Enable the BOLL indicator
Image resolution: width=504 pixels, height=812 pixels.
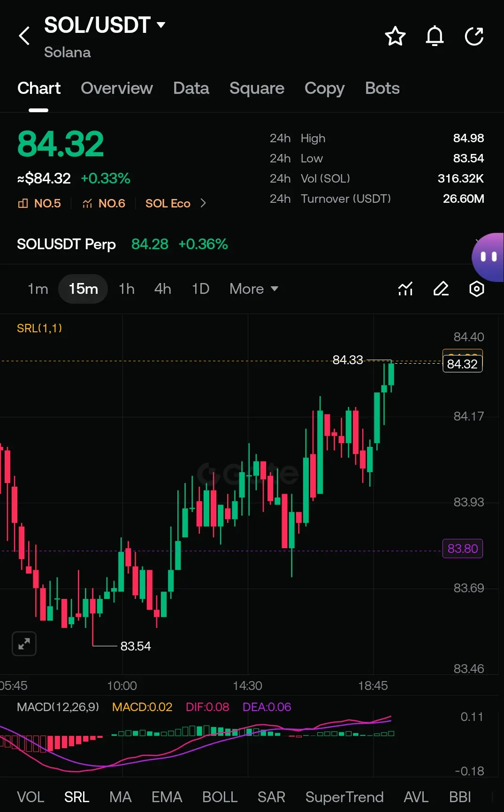click(220, 797)
